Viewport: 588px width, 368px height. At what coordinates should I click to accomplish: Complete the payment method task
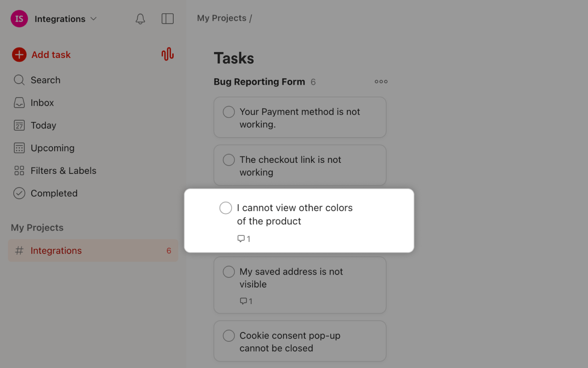point(228,112)
